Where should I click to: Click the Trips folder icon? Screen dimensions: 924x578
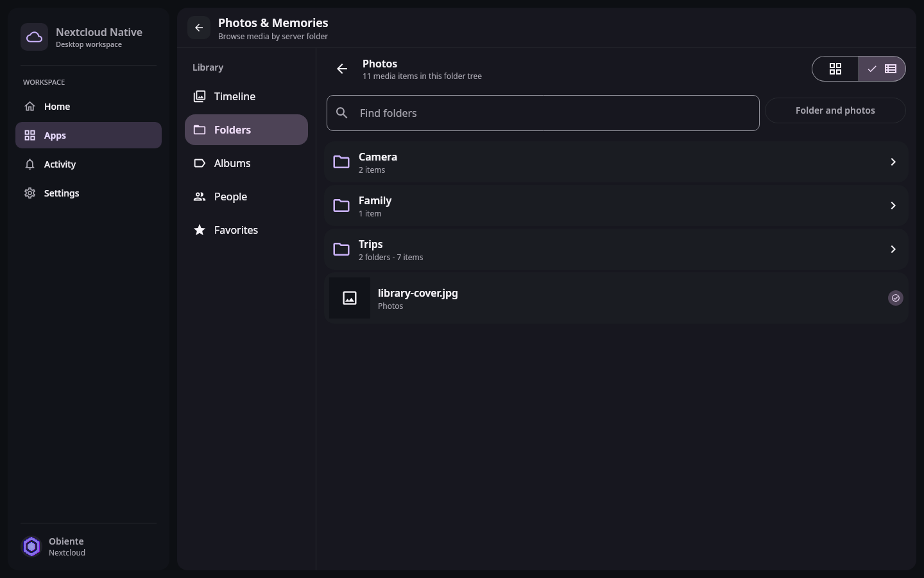click(341, 249)
